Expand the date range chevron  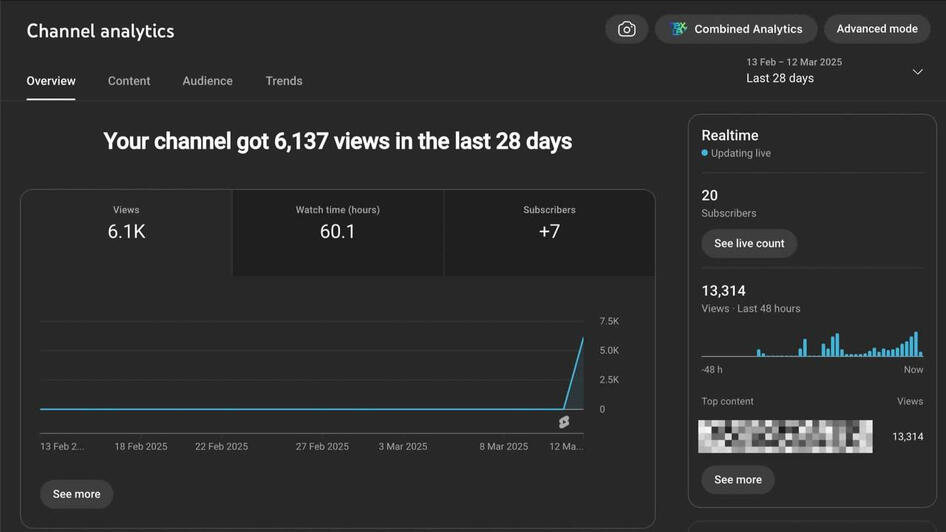pos(917,71)
